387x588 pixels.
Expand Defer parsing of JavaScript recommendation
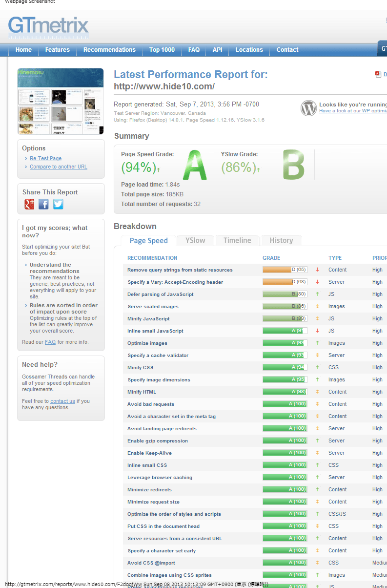pyautogui.click(x=161, y=294)
